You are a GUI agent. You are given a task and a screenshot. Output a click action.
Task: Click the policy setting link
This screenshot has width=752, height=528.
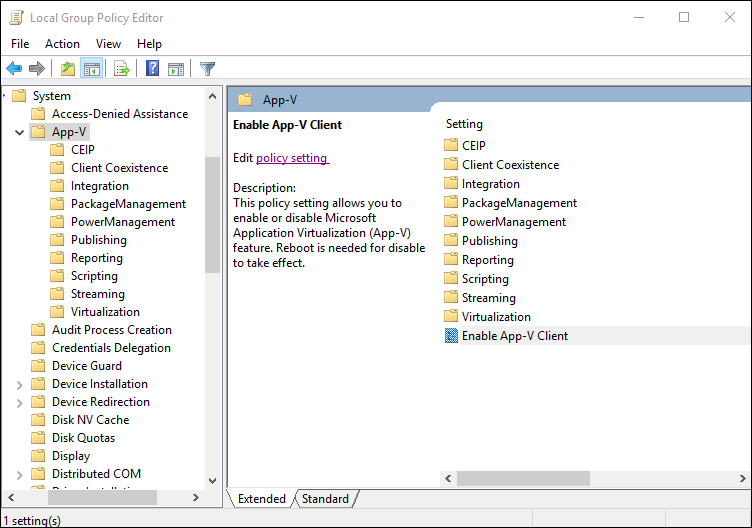[292, 158]
